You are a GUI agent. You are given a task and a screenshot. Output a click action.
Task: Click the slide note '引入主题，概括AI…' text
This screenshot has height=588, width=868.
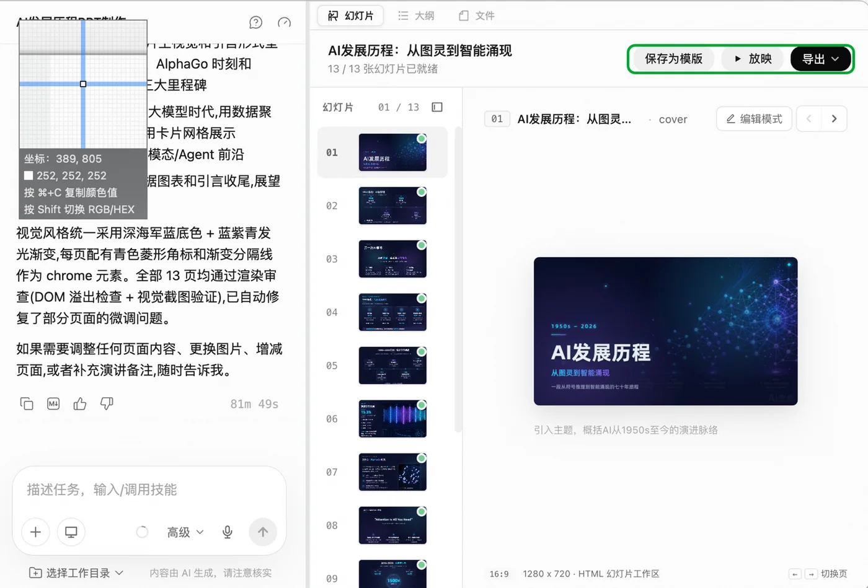[x=626, y=430]
